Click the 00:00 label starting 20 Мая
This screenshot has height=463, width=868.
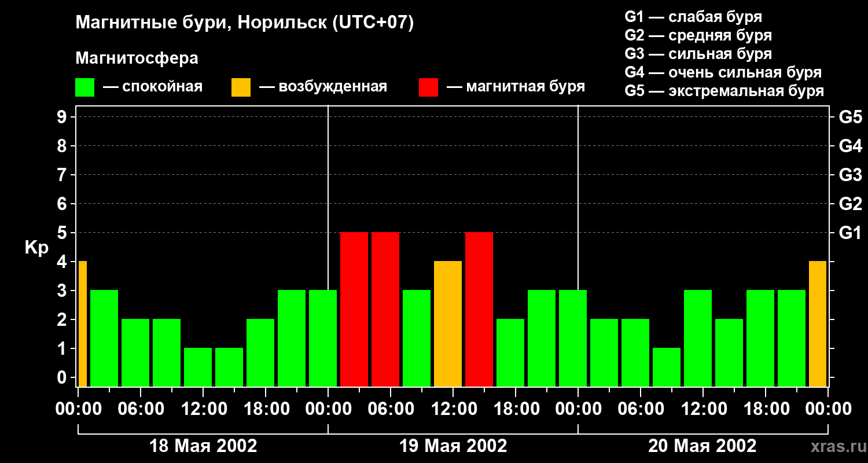click(578, 409)
